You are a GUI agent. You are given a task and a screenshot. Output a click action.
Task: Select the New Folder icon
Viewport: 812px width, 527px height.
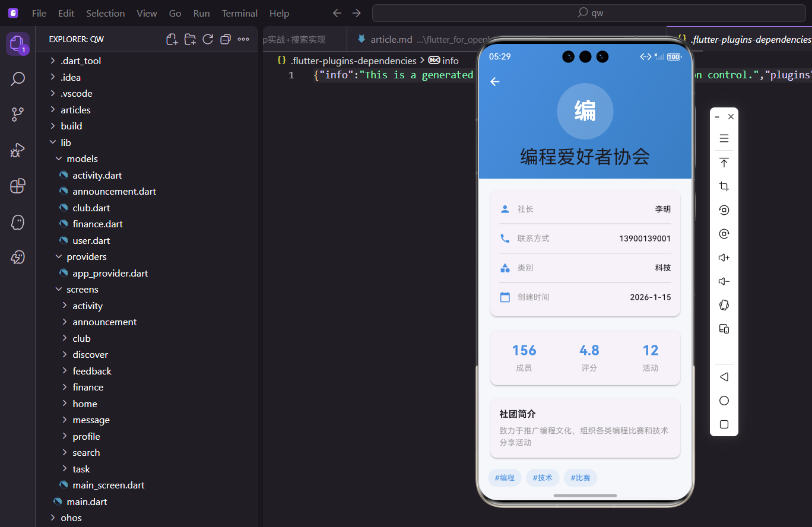click(190, 39)
